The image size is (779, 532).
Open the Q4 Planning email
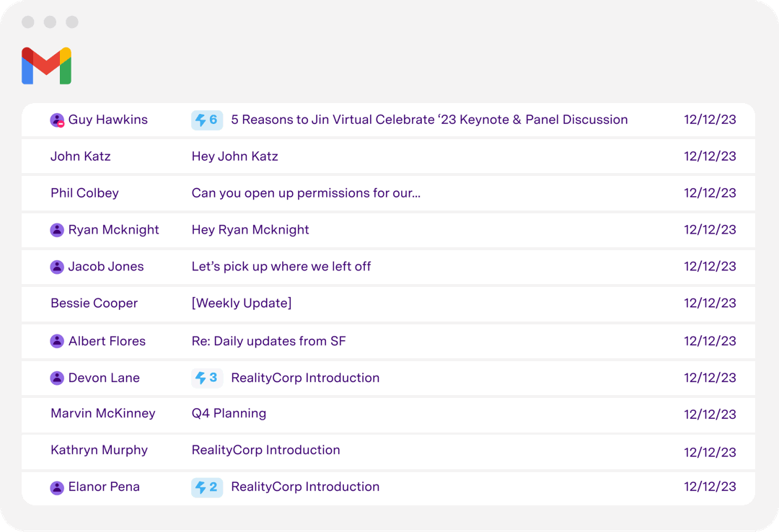[x=229, y=413]
